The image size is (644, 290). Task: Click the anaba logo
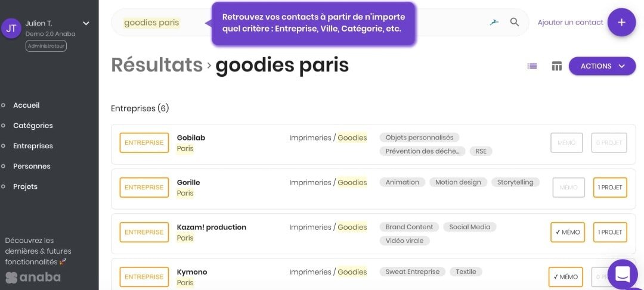click(x=33, y=277)
